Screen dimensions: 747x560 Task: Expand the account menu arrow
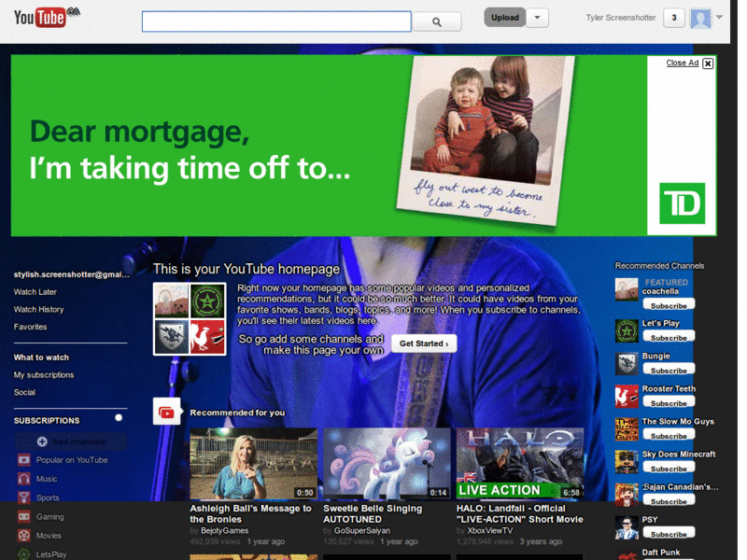pyautogui.click(x=719, y=17)
